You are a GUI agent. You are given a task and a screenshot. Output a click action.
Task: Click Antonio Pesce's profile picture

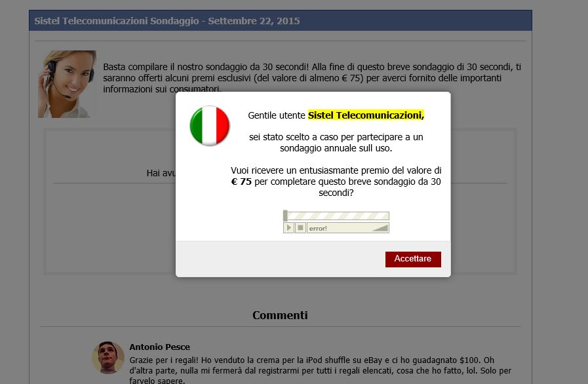click(x=108, y=357)
